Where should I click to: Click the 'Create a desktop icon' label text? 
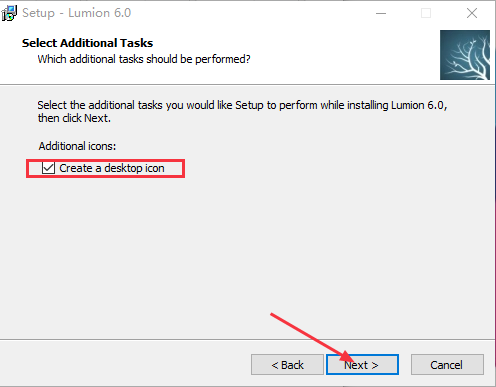(x=112, y=168)
